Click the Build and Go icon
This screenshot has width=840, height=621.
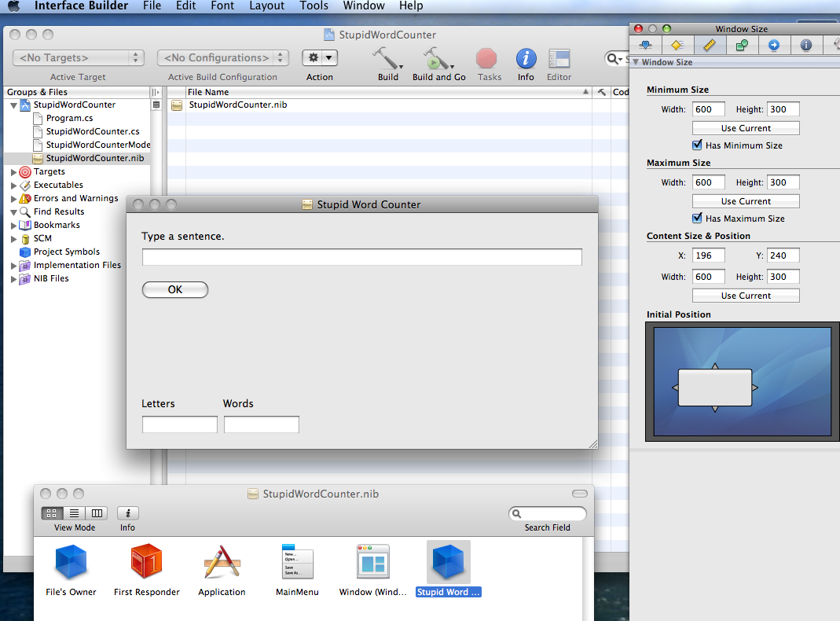pos(438,58)
